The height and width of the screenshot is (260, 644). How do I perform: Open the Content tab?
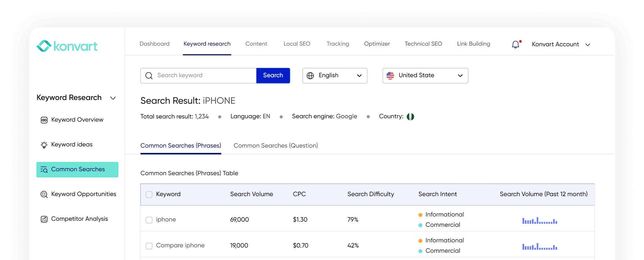click(x=256, y=44)
